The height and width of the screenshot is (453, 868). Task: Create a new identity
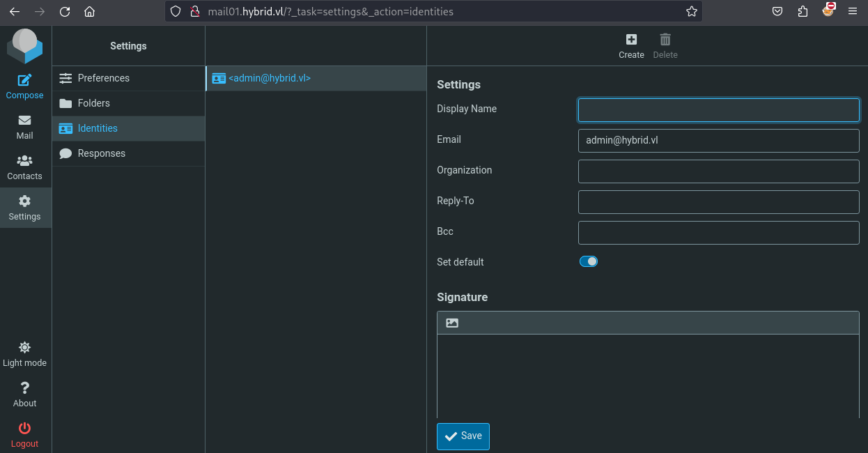631,46
